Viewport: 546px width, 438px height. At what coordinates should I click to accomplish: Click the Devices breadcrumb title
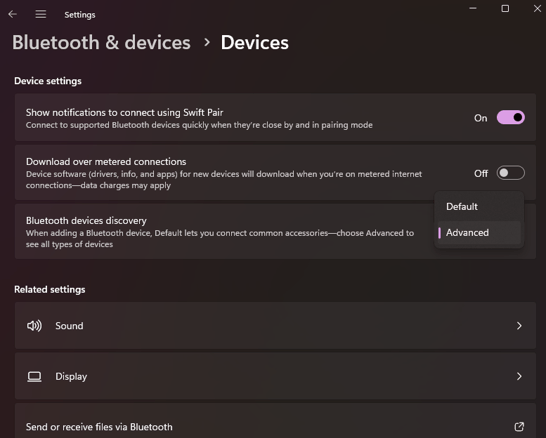pyautogui.click(x=255, y=42)
